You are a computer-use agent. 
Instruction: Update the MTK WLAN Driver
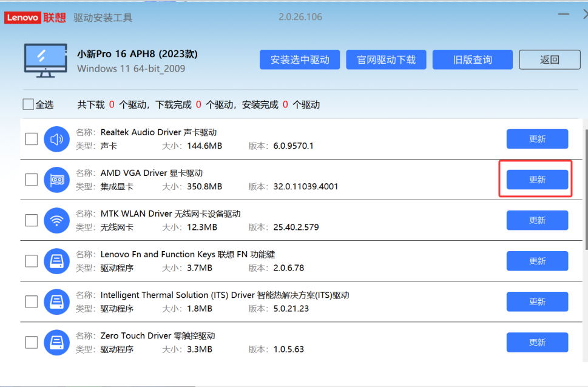point(538,220)
